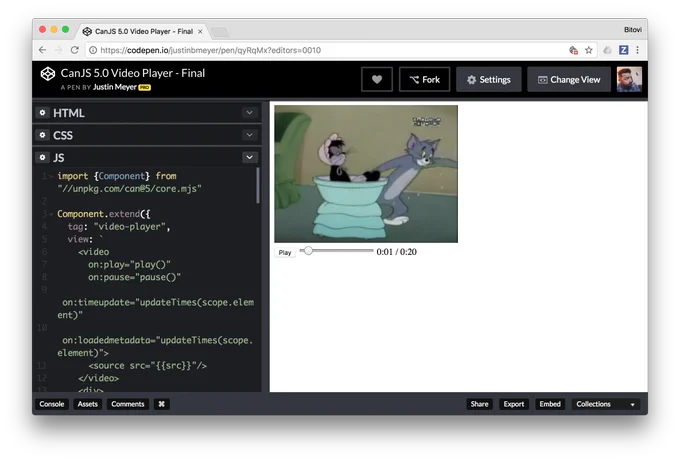Click code line on:play="play()"
Image resolution: width=680 pixels, height=461 pixels.
click(x=129, y=265)
